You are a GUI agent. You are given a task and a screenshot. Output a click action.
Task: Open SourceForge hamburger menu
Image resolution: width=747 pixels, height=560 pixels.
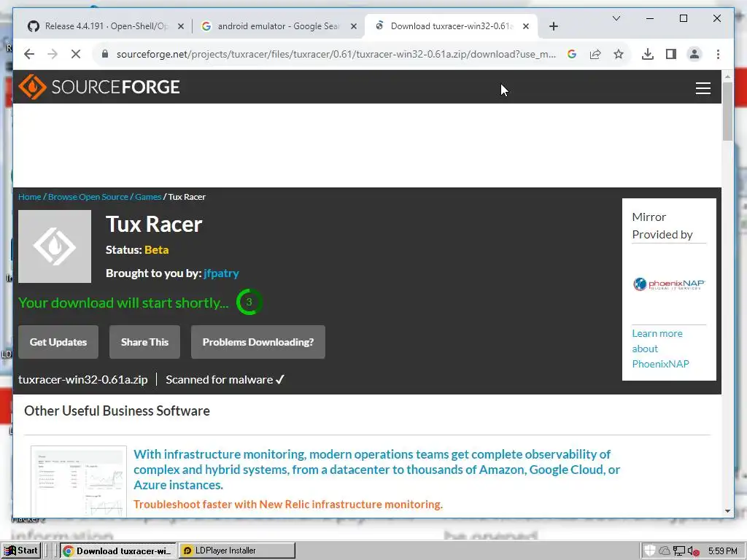coord(703,88)
